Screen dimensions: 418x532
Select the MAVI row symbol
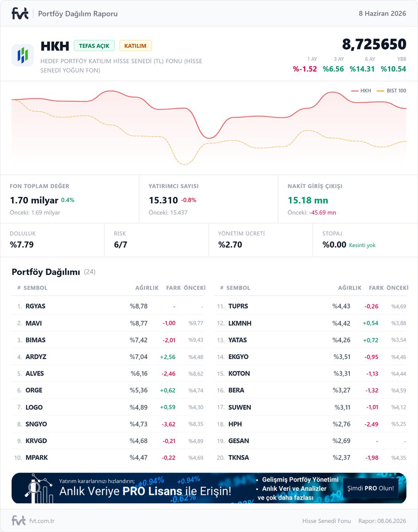pyautogui.click(x=34, y=323)
